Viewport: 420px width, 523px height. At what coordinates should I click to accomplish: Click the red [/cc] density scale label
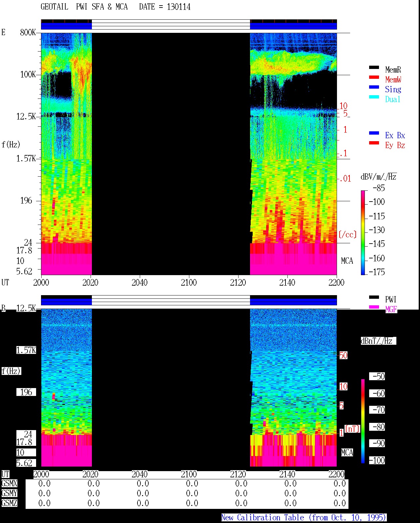click(347, 234)
